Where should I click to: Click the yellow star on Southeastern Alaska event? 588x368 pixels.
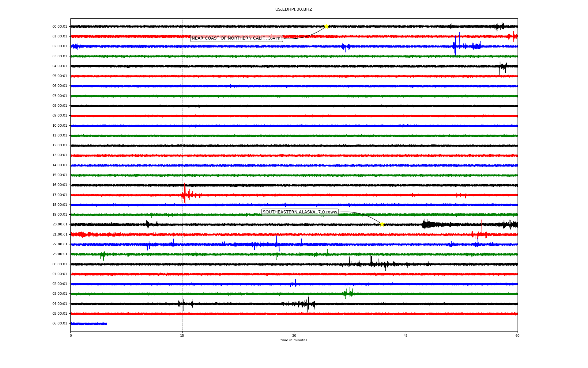click(x=382, y=224)
